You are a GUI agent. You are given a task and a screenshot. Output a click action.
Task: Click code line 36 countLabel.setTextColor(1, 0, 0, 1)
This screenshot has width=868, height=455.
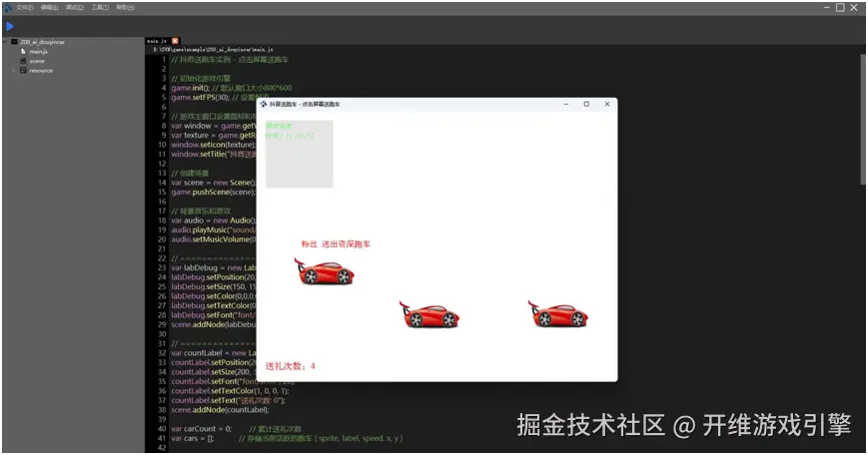tap(230, 391)
